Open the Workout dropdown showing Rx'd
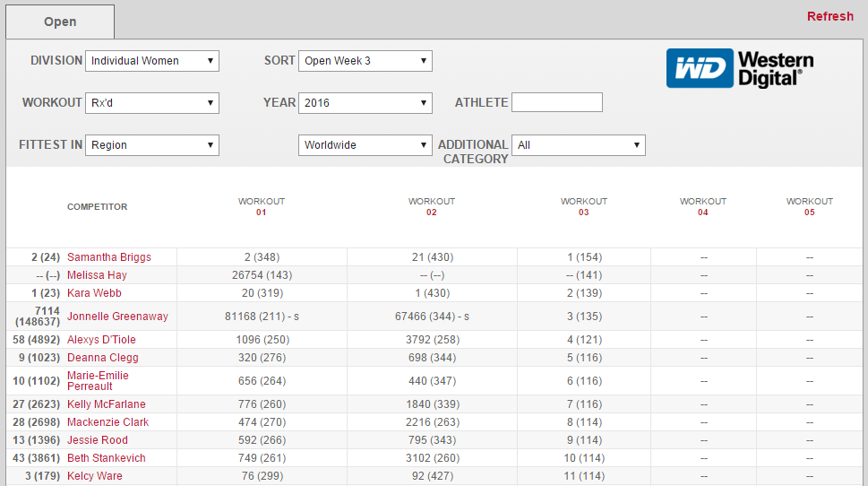Screen dimensions: 868x486 coord(152,103)
